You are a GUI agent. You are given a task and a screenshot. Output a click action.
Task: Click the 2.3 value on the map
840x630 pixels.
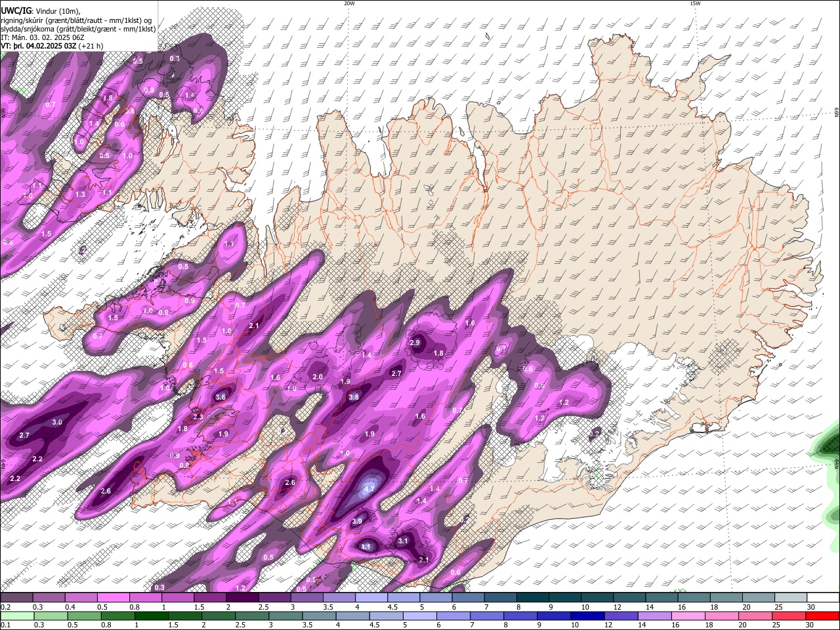198,417
